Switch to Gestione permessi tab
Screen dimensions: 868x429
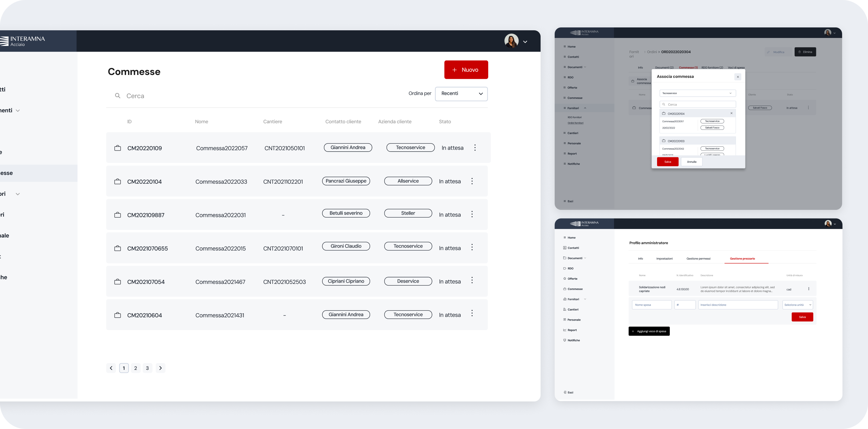pos(698,259)
